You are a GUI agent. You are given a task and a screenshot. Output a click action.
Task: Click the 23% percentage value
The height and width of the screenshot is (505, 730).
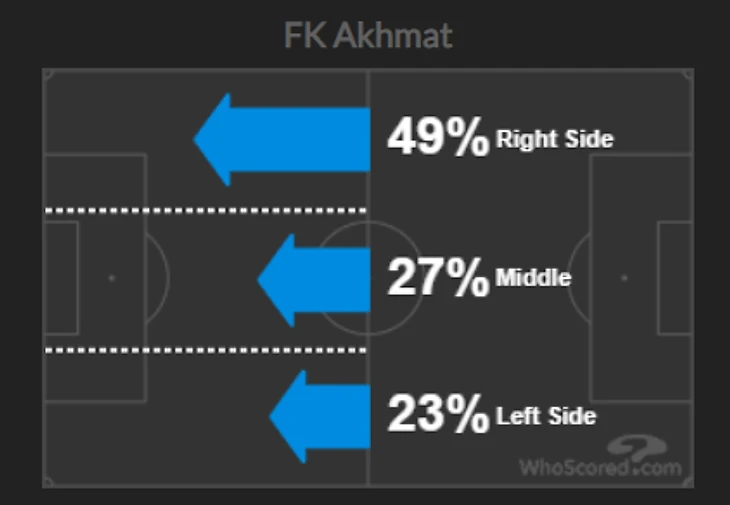pos(438,413)
